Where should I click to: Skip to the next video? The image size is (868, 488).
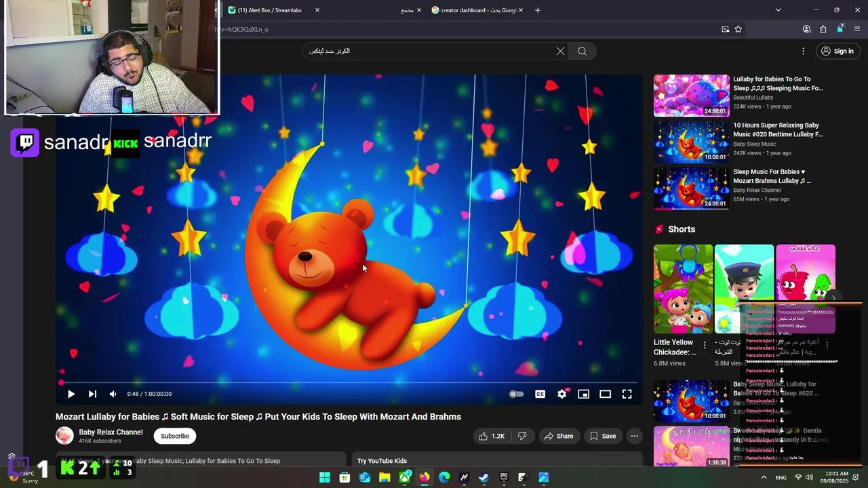[x=92, y=394]
